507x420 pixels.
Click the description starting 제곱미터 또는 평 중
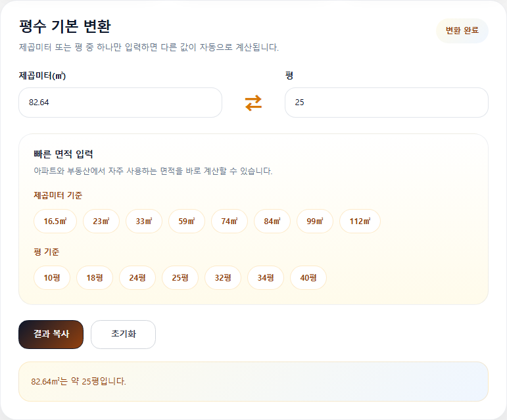coord(149,47)
